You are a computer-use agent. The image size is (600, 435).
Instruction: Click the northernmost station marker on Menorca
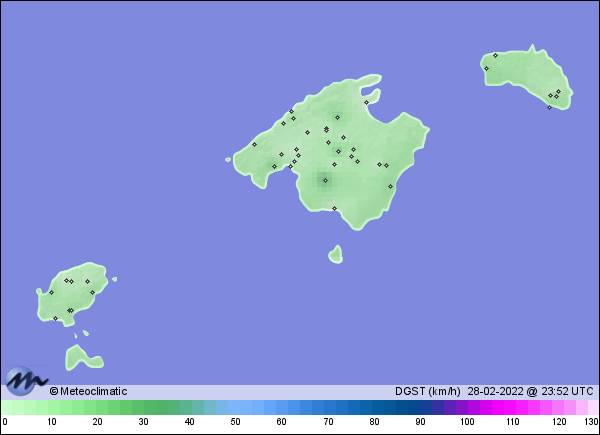[x=495, y=55]
